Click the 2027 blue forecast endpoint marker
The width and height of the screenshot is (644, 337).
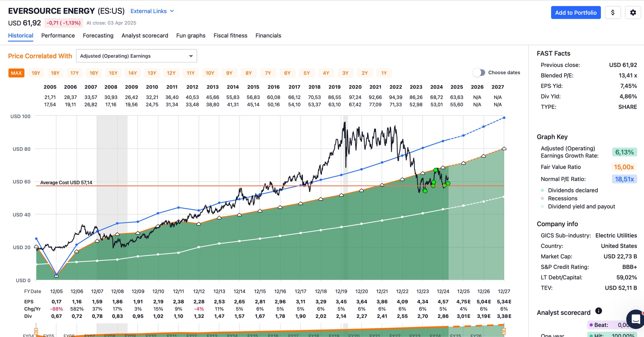pyautogui.click(x=504, y=118)
